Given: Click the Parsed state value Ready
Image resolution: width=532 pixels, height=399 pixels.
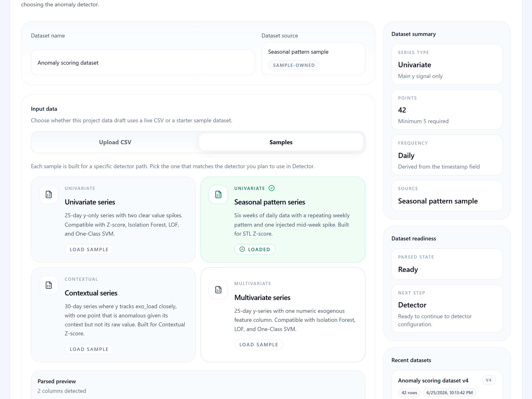Looking at the screenshot, I should click(x=408, y=270).
